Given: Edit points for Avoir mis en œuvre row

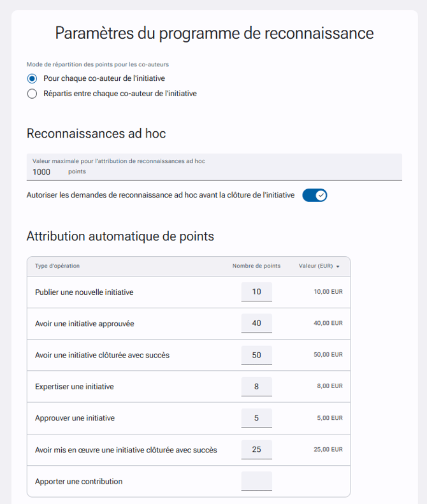Looking at the screenshot, I should 257,450.
